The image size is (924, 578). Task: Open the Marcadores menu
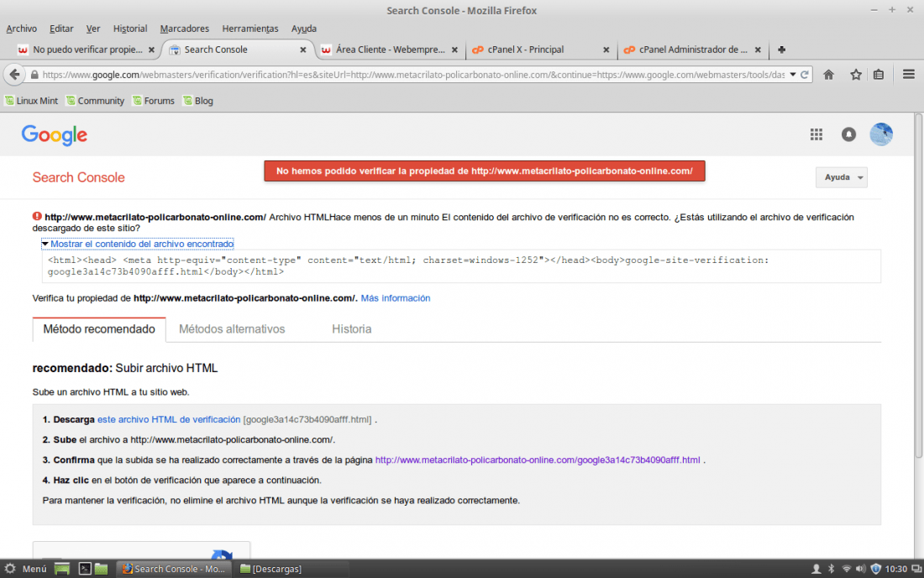tap(185, 29)
